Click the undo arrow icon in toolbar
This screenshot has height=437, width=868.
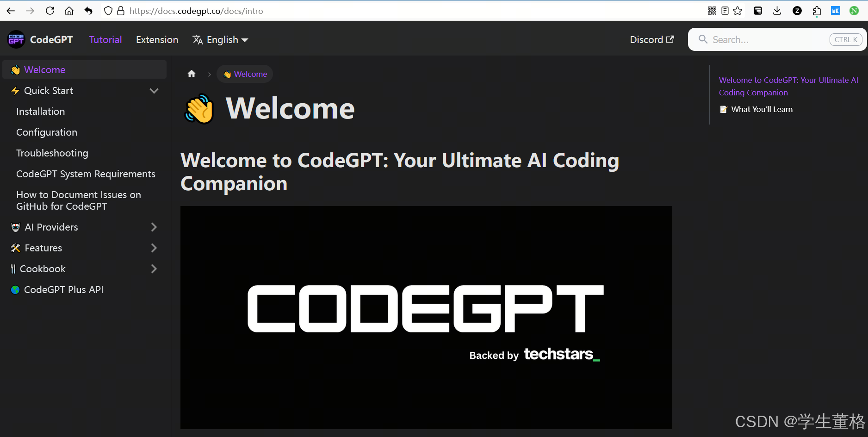[x=88, y=11]
